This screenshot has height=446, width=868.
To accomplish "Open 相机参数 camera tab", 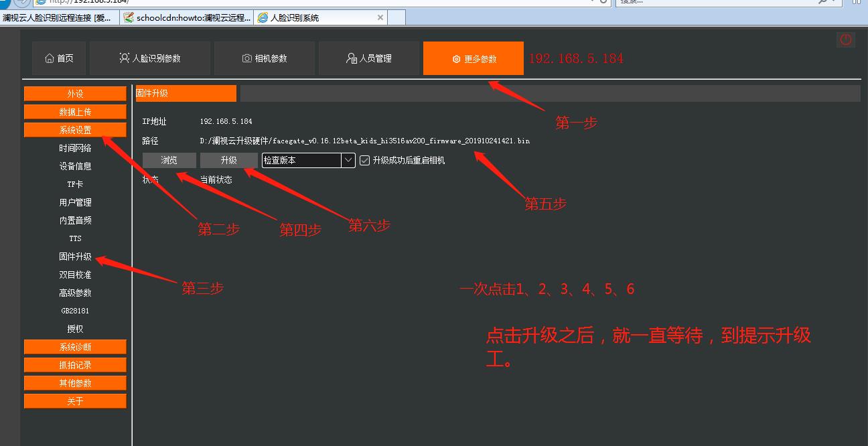I will click(x=265, y=59).
